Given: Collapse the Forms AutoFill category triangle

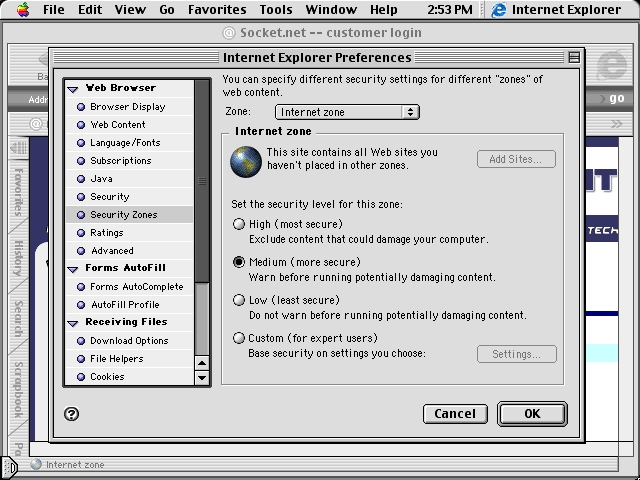Looking at the screenshot, I should [73, 269].
